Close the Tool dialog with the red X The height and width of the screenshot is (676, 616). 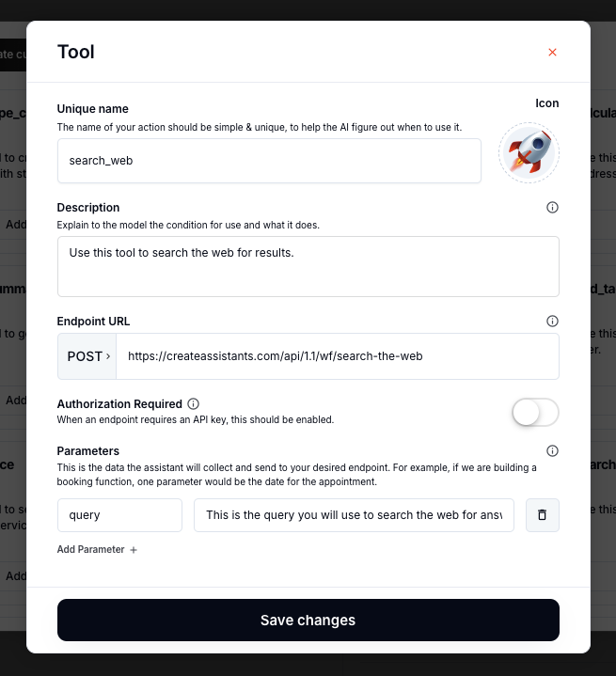click(552, 53)
